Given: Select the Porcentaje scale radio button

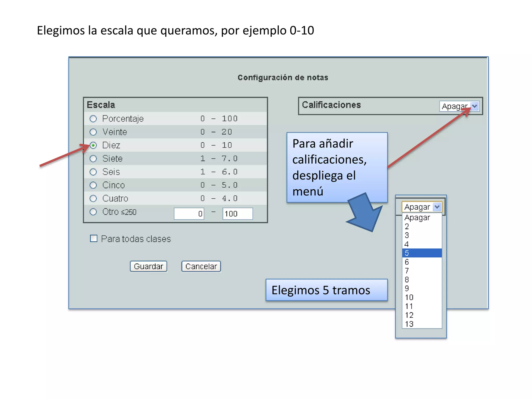Looking at the screenshot, I should point(93,119).
